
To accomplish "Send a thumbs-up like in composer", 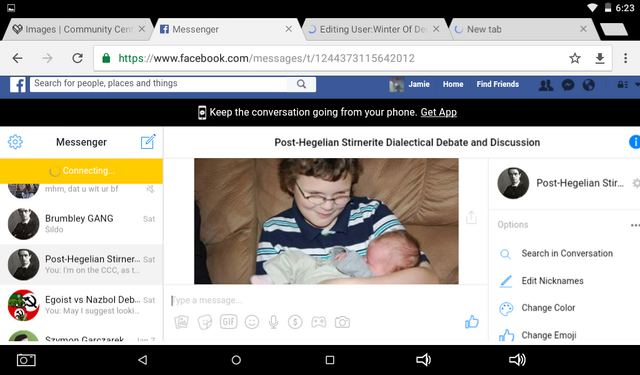I will [x=471, y=322].
